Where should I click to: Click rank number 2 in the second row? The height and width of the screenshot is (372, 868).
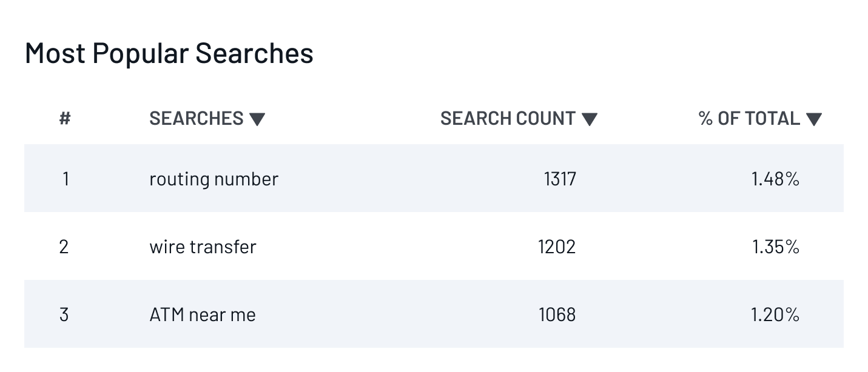pos(64,247)
